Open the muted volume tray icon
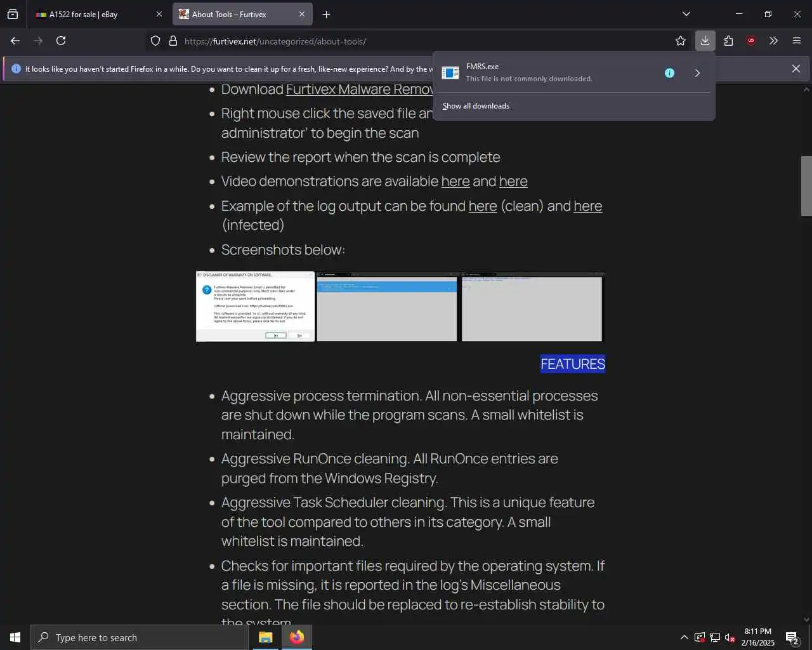812x650 pixels. point(730,637)
